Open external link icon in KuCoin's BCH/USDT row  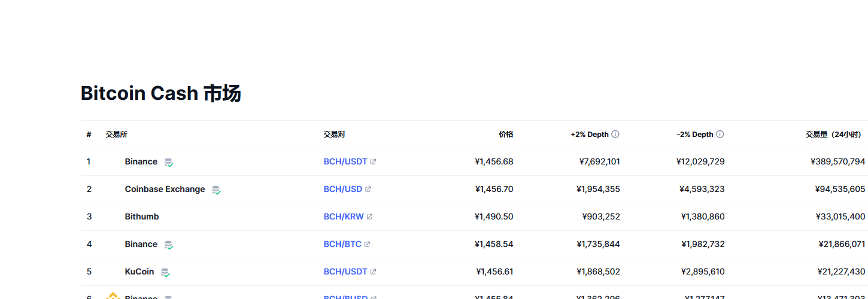[x=374, y=272]
